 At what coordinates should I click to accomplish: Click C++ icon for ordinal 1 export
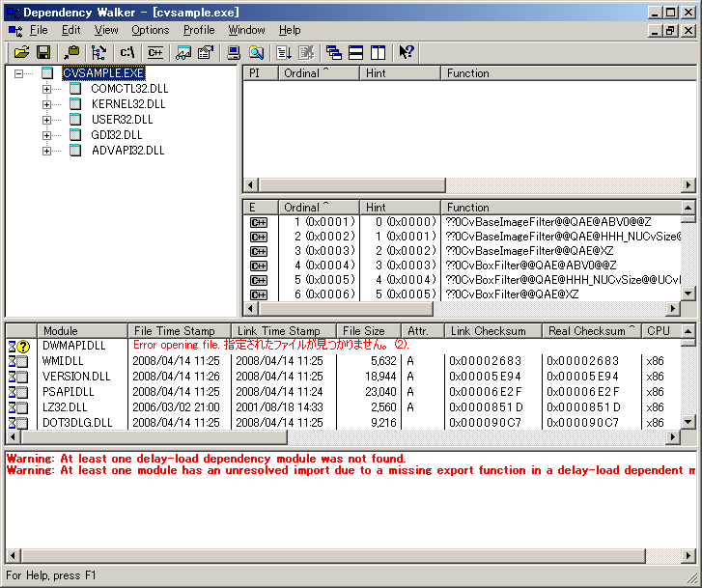[259, 222]
